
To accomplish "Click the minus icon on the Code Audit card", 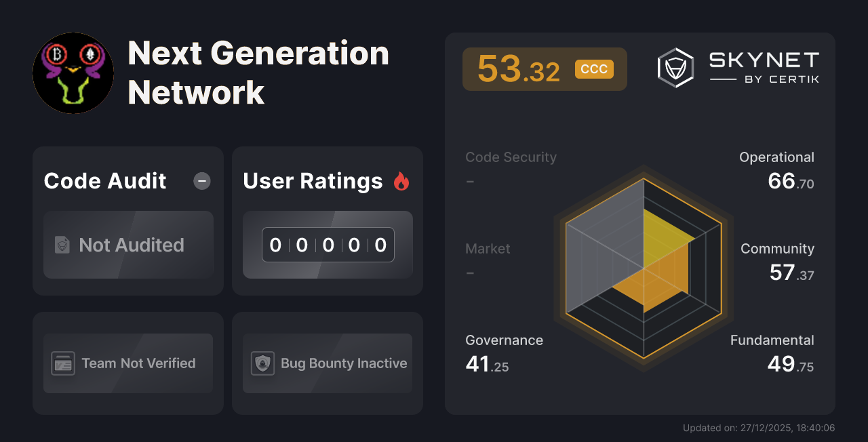I will [201, 181].
